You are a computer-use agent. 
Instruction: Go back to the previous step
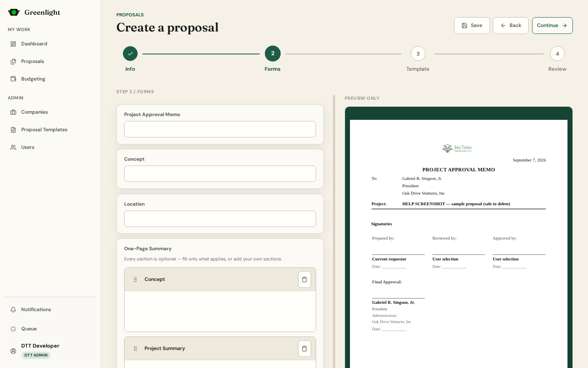coord(511,25)
